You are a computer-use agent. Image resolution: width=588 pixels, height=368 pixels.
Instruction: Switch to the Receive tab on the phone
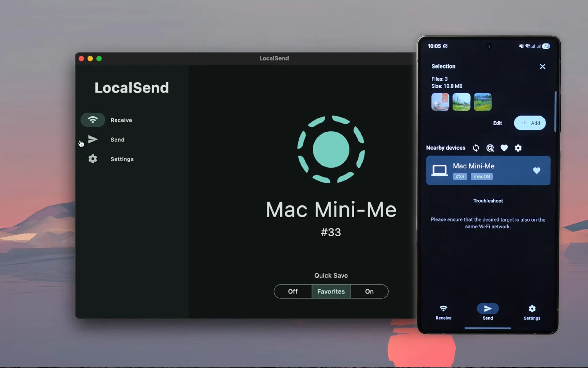[443, 312]
